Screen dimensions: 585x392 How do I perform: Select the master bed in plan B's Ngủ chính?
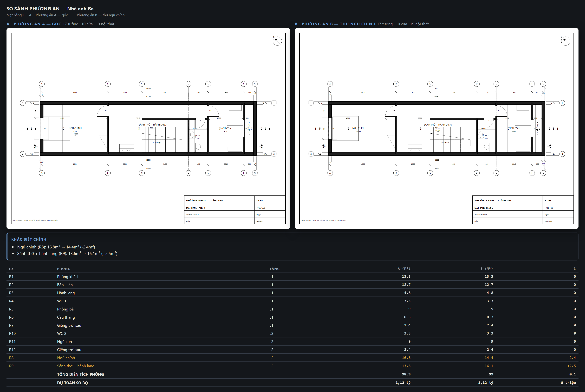(345, 128)
